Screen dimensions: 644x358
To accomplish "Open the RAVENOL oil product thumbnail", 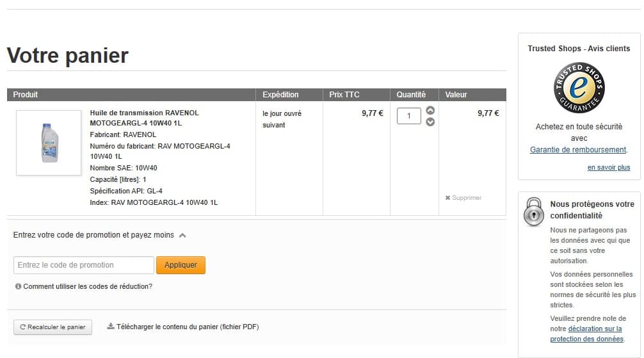I will [x=49, y=142].
